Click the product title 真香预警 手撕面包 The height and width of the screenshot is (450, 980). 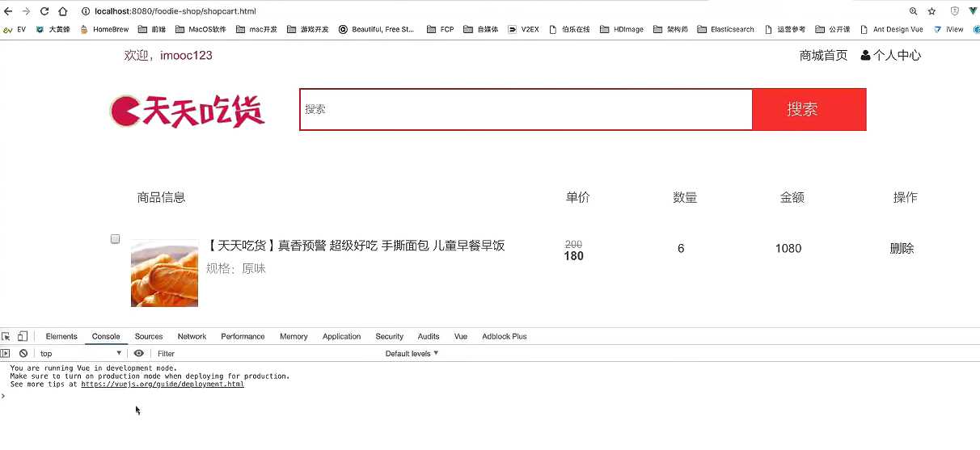(x=356, y=245)
